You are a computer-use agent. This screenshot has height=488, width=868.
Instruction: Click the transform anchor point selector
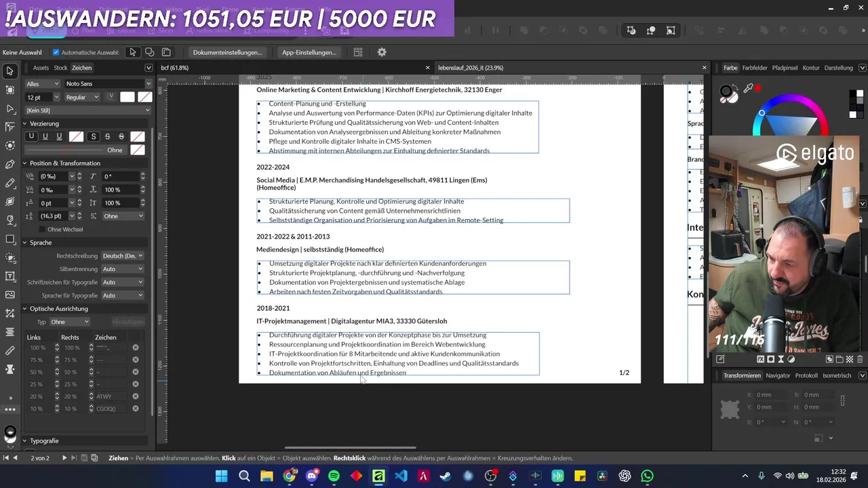tap(730, 409)
